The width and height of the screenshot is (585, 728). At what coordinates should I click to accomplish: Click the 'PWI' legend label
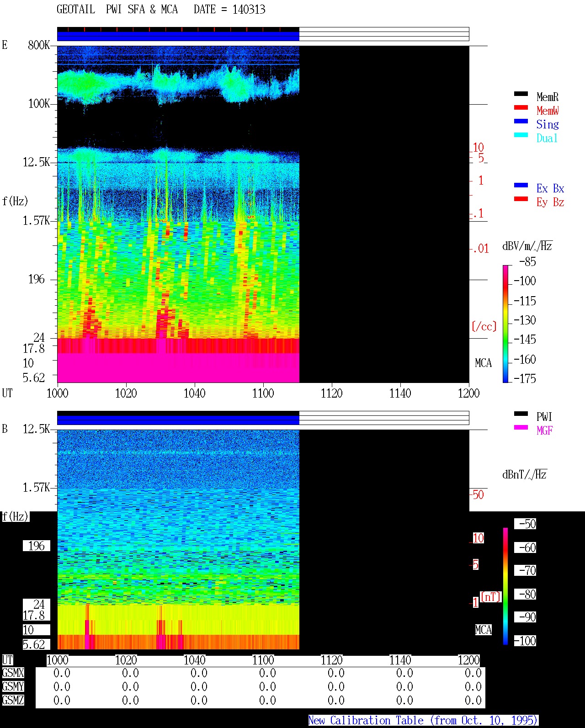coord(544,417)
